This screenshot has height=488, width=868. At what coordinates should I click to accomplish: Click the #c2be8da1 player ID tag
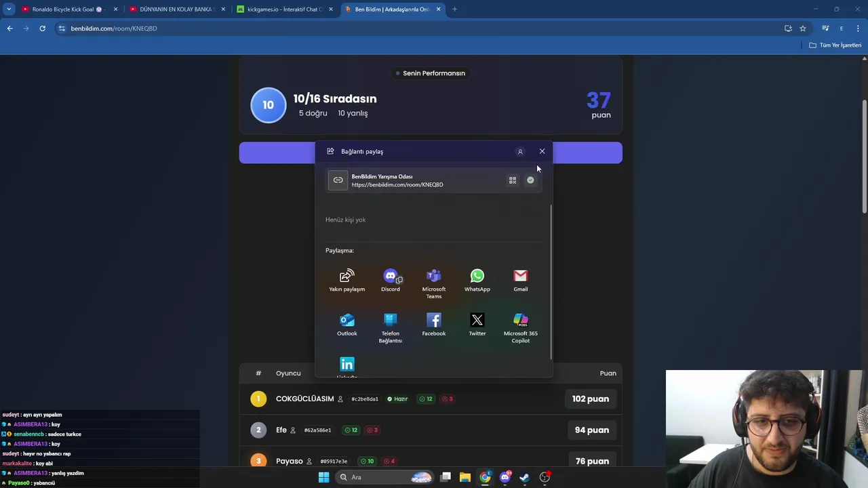pyautogui.click(x=365, y=399)
